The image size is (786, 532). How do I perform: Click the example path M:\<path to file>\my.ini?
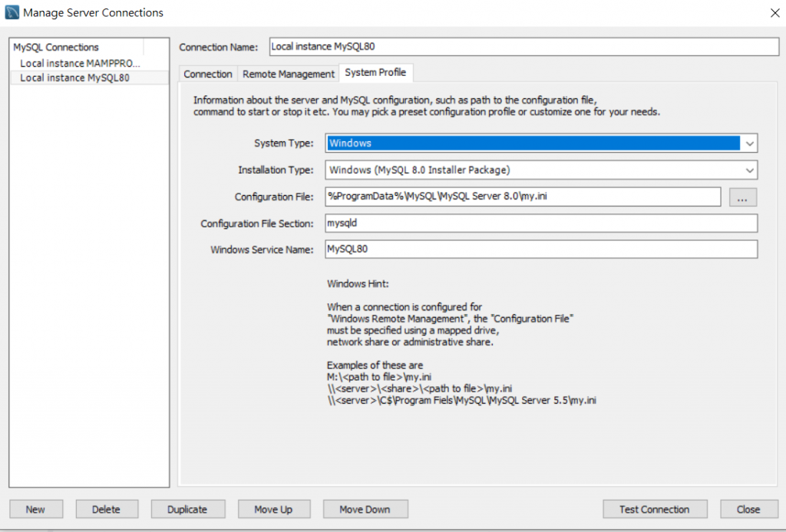click(x=379, y=377)
